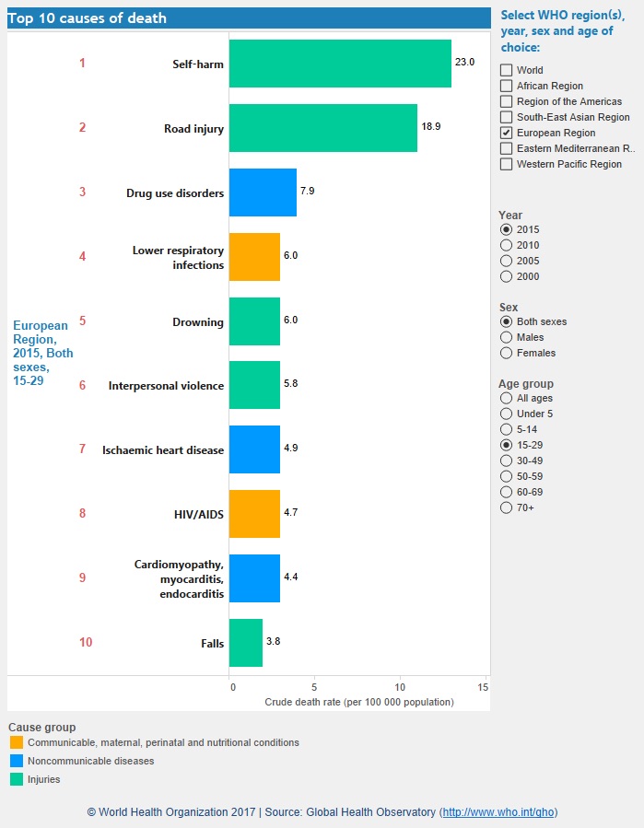The width and height of the screenshot is (644, 828).
Task: Check the World region checkbox
Action: pos(506,70)
